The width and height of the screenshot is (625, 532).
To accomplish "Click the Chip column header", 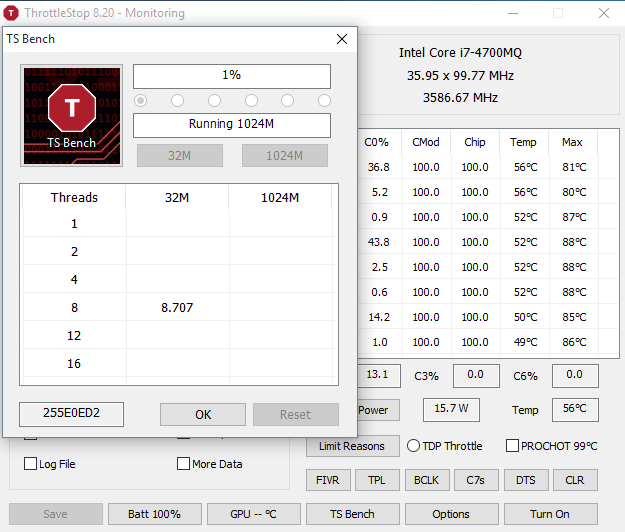I will click(475, 142).
